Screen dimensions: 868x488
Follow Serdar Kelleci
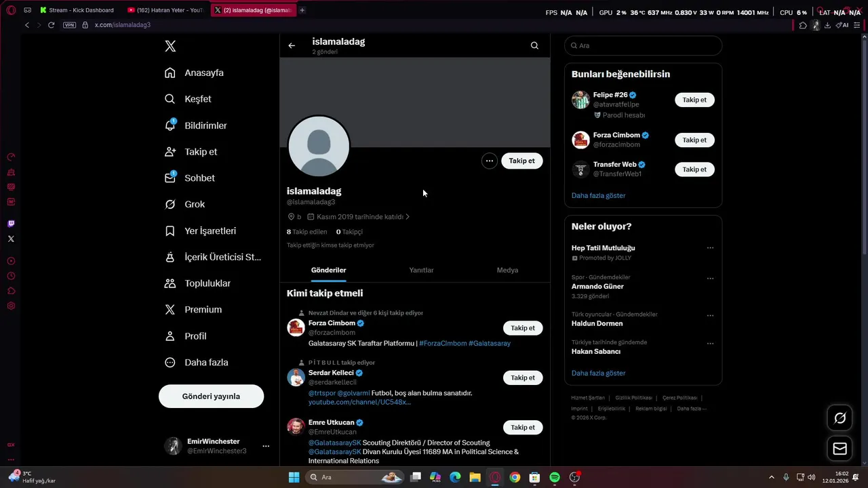click(522, 378)
